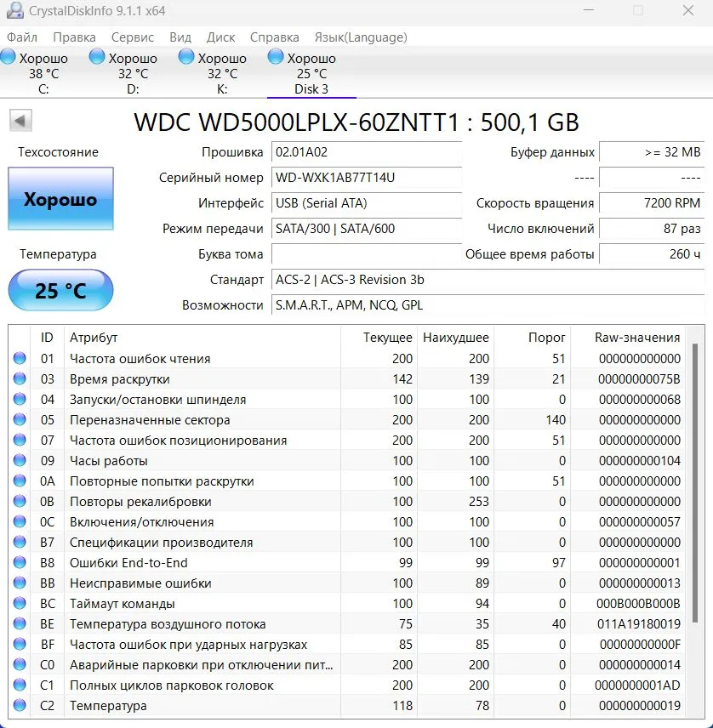Click the buffer size field >= 32 MB
Screen dimensions: 713x728
[x=652, y=152]
